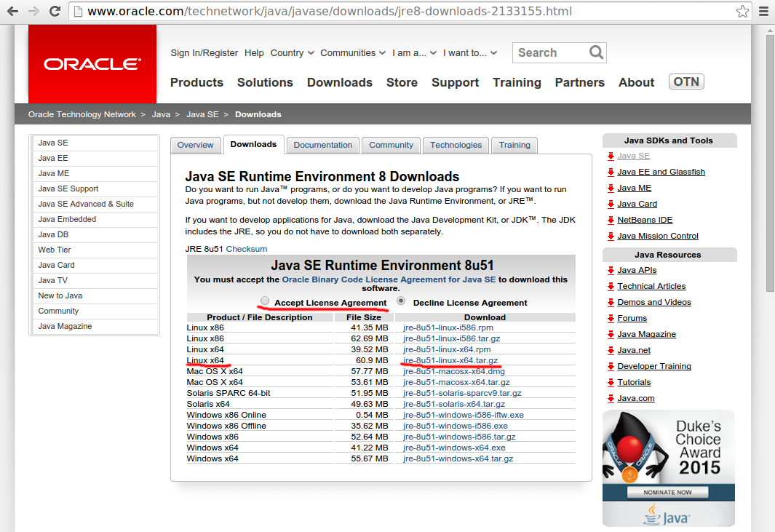The image size is (775, 532).
Task: Click the browser back arrow
Action: click(12, 11)
